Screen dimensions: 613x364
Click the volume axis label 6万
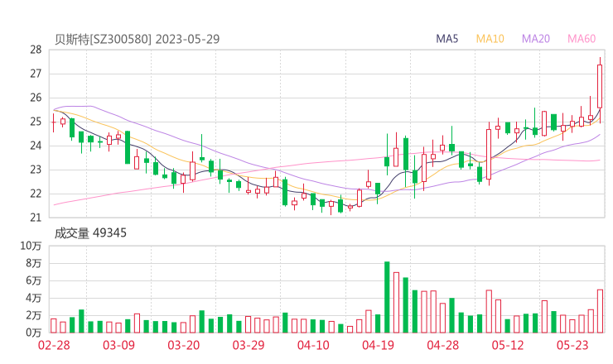coord(34,280)
